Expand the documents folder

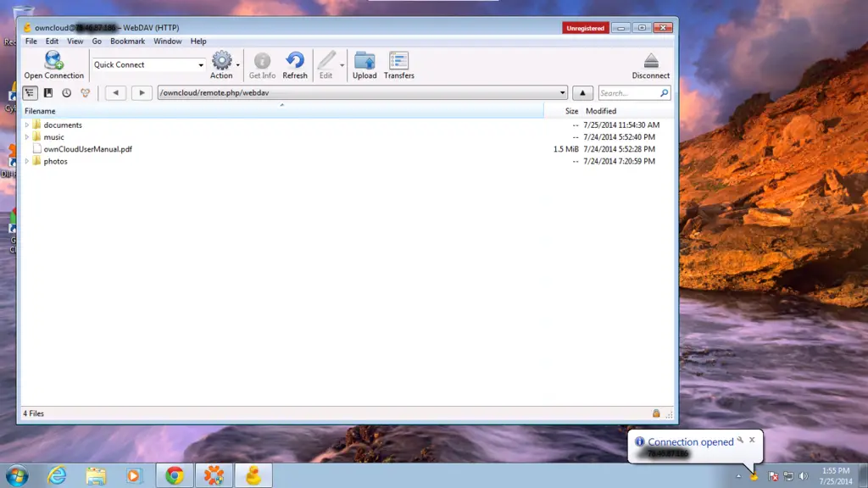coord(26,125)
